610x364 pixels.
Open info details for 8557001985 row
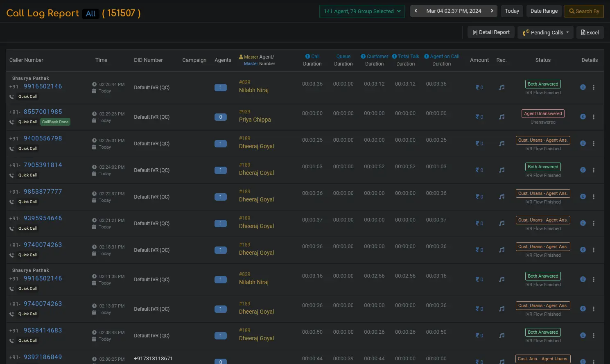(x=583, y=117)
